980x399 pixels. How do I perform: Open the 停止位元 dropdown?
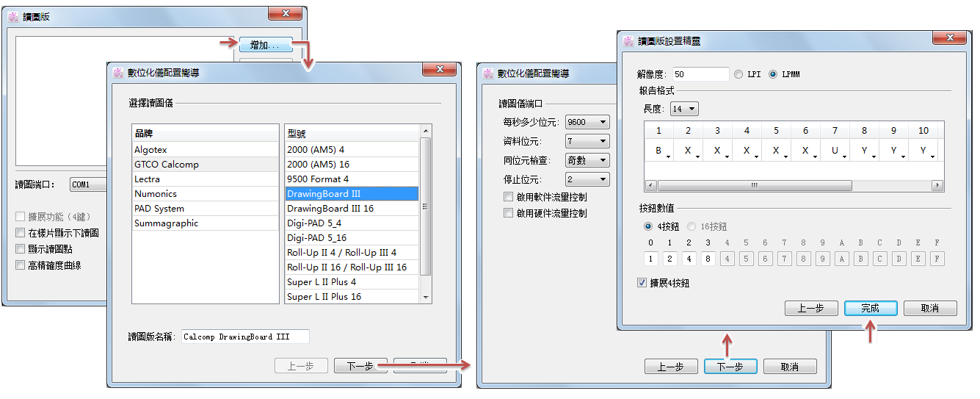click(x=587, y=179)
